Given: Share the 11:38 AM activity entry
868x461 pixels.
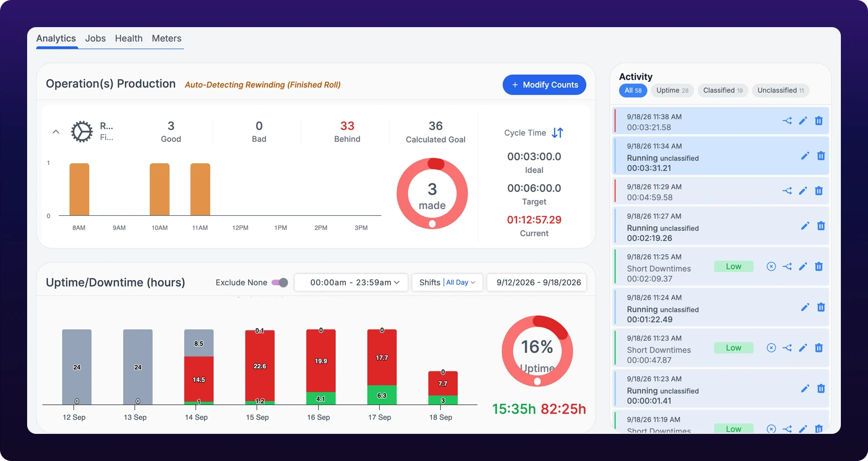Looking at the screenshot, I should click(x=787, y=121).
